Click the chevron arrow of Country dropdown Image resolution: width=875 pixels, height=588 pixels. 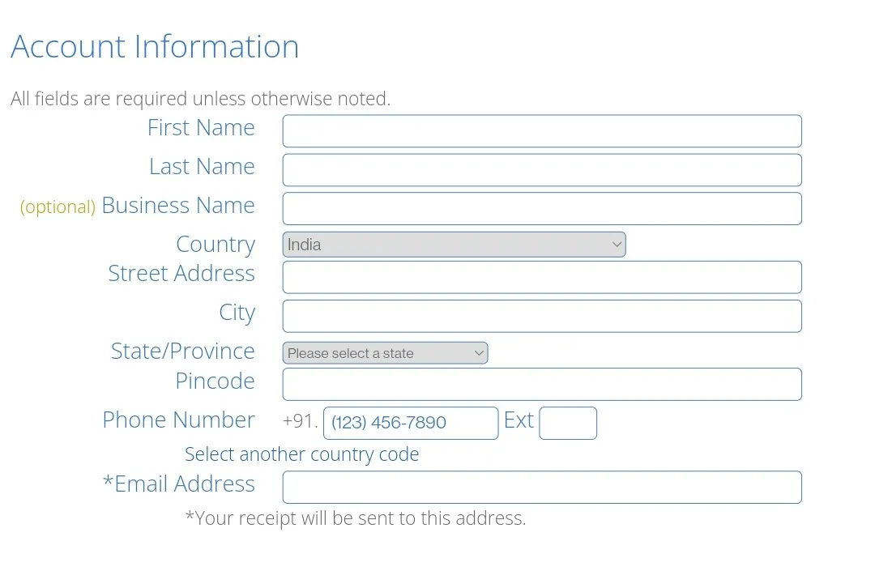[616, 245]
